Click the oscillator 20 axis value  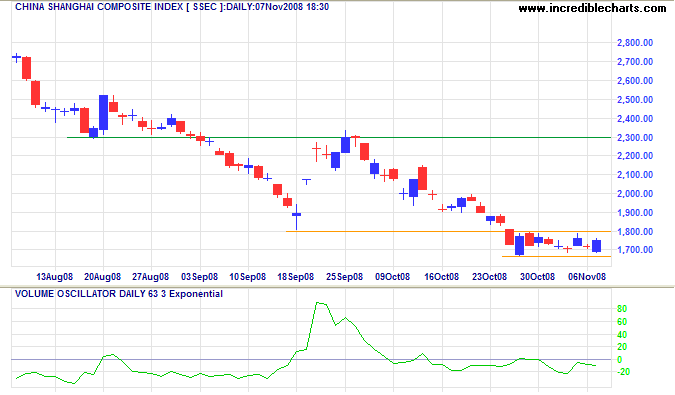[622, 347]
